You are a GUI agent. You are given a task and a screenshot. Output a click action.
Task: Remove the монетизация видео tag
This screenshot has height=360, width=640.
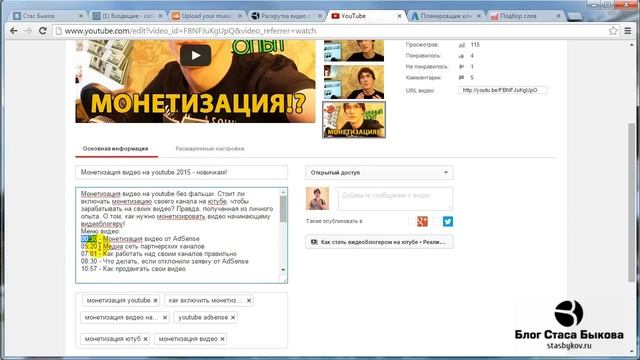coord(222,339)
